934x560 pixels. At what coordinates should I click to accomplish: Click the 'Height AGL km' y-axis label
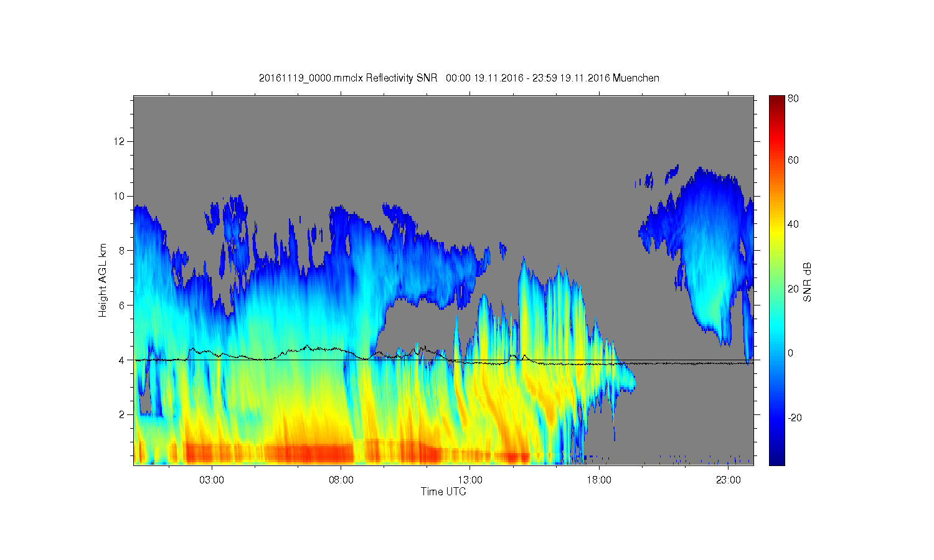pyautogui.click(x=103, y=280)
